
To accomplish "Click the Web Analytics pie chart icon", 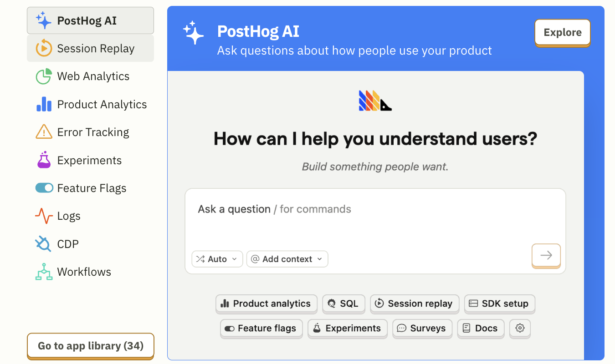I will 43,76.
